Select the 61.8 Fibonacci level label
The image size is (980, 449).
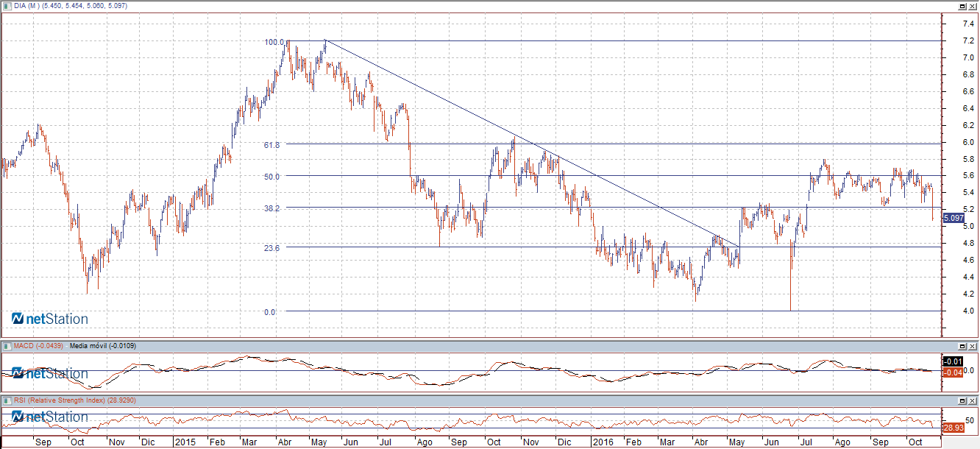271,145
